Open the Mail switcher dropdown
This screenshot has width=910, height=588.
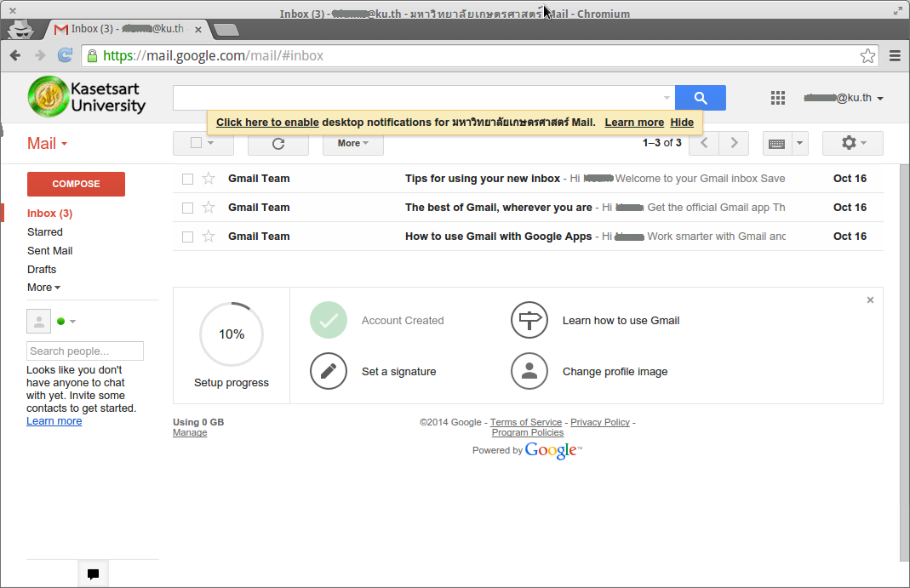pyautogui.click(x=47, y=144)
